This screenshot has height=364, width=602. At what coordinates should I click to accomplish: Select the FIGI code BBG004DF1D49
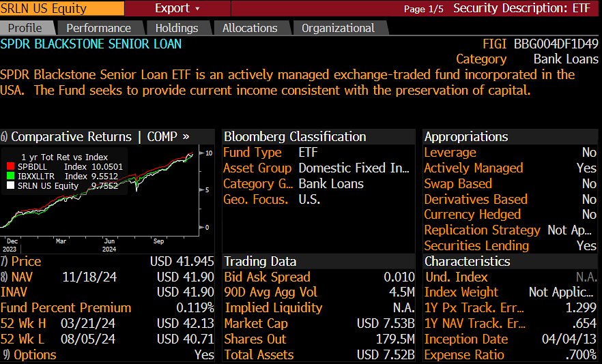pos(556,44)
